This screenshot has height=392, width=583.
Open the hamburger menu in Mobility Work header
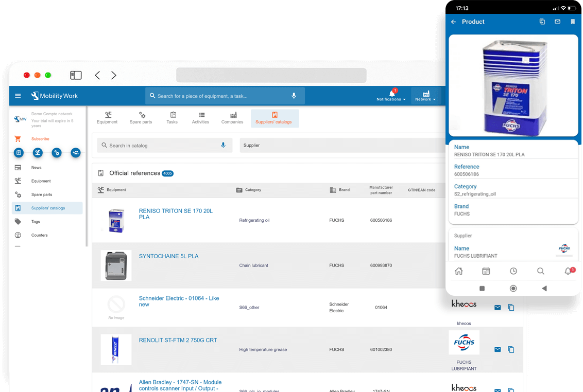(x=18, y=96)
